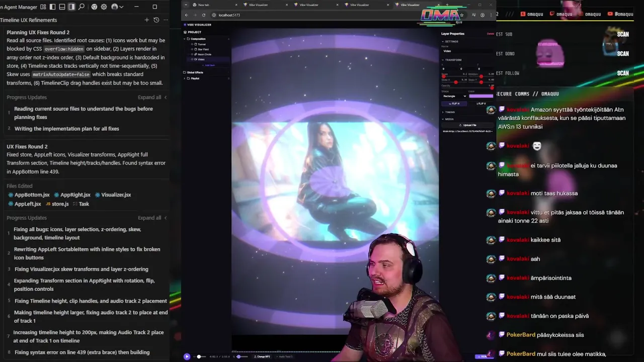
Task: Delete the layer from Layer Properties
Action: tap(490, 34)
